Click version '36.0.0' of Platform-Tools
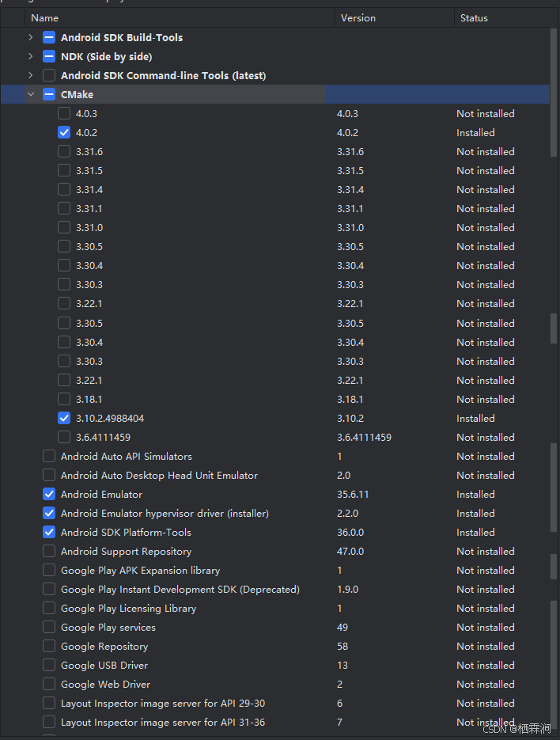The height and width of the screenshot is (740, 560). coord(350,533)
